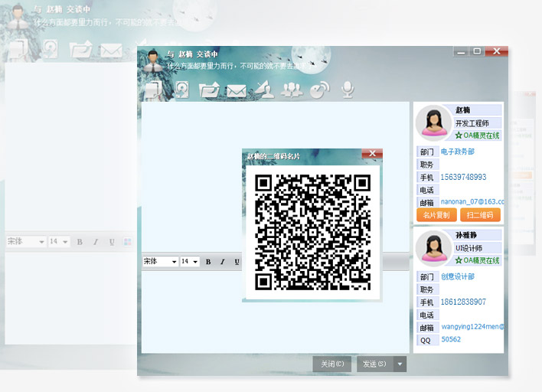Click 赵楠's OA精灵在线 status
Image resolution: width=542 pixels, height=392 pixels.
pyautogui.click(x=478, y=136)
